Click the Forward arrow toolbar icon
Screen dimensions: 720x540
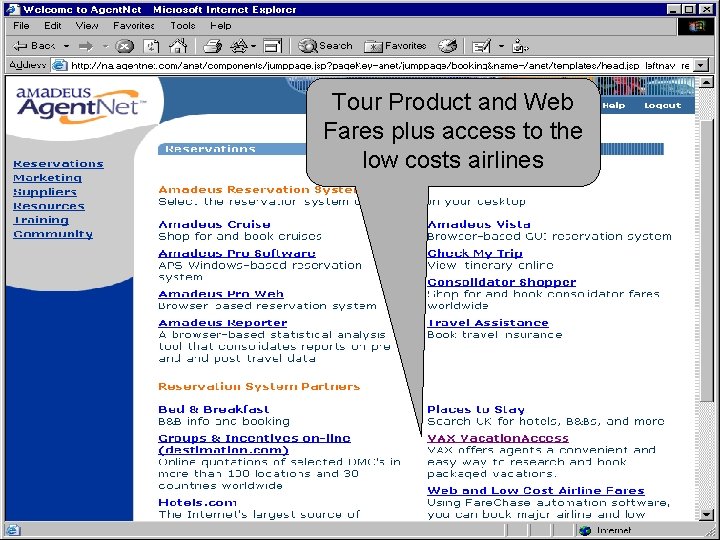point(86,46)
